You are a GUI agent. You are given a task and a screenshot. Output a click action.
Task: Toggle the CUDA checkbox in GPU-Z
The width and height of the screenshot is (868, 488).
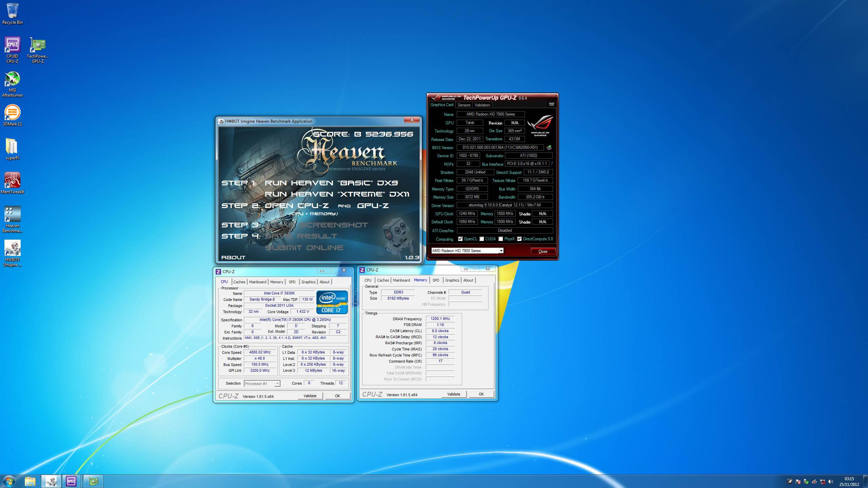tap(481, 239)
